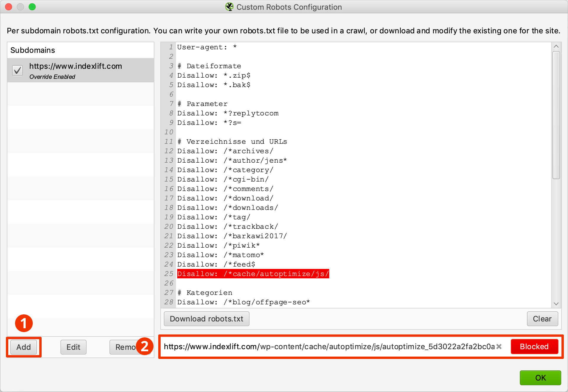Click the line 'Disallow: /*download/'

tap(226, 198)
